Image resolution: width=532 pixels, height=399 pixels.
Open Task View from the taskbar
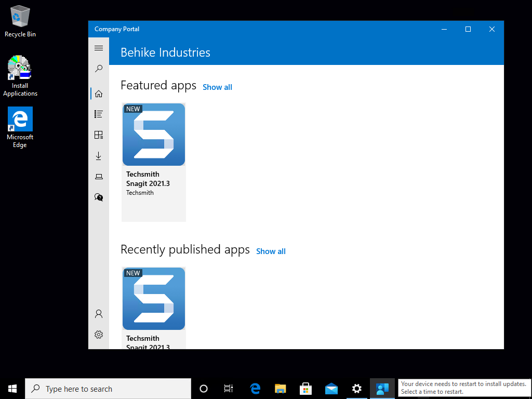coord(229,389)
